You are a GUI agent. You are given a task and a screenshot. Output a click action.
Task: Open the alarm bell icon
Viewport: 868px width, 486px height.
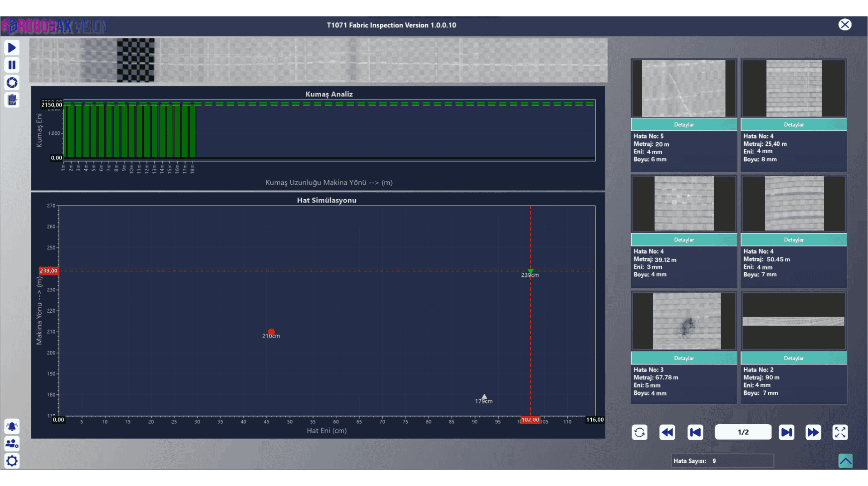(12, 426)
